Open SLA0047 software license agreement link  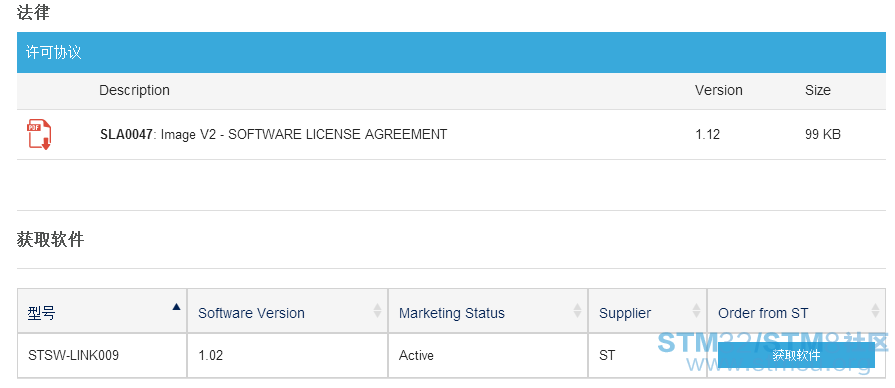(273, 135)
